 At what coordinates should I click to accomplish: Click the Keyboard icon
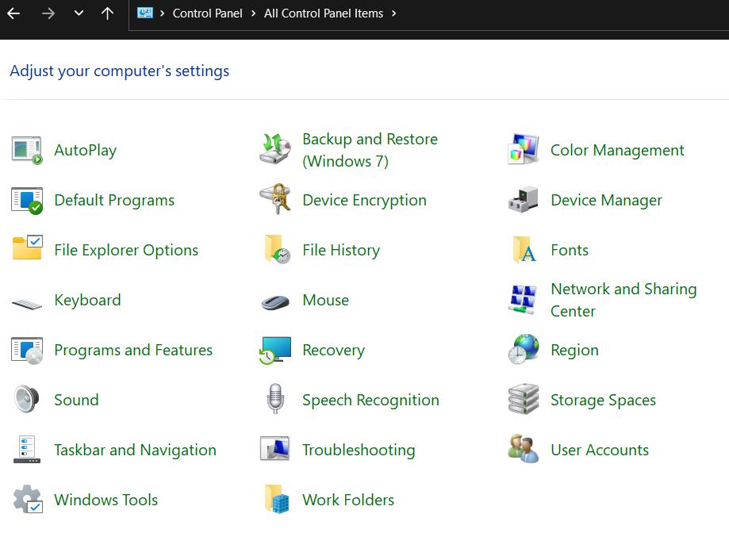[27, 305]
